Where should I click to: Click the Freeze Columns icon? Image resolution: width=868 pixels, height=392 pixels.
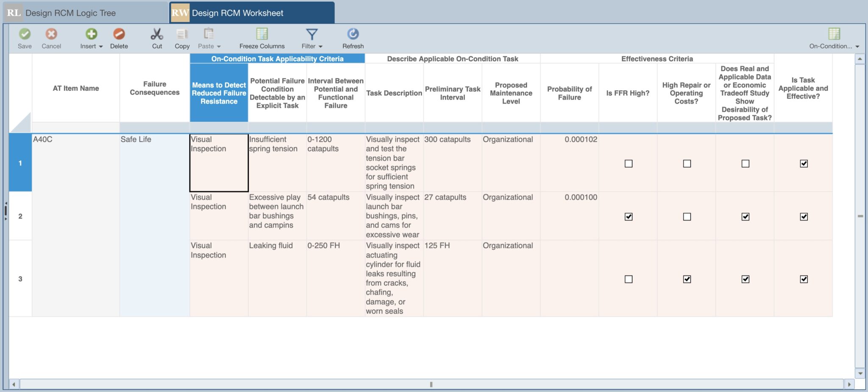262,34
